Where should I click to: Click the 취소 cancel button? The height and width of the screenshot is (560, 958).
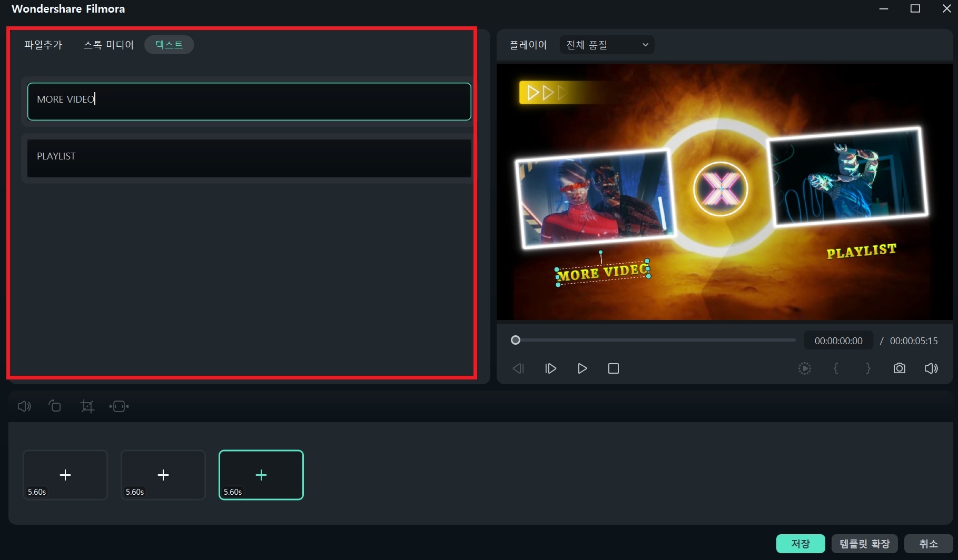click(929, 544)
